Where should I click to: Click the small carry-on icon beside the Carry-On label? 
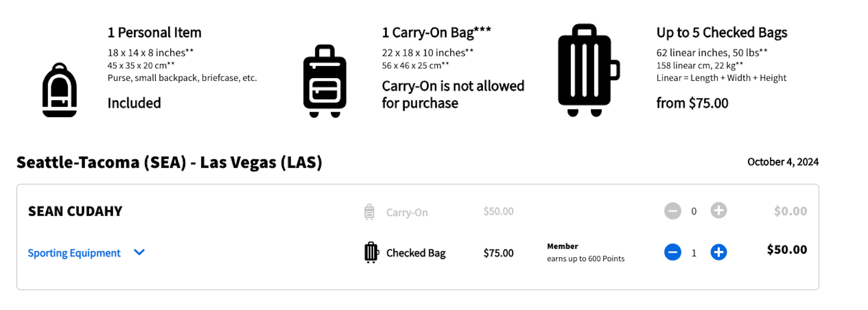pyautogui.click(x=369, y=212)
